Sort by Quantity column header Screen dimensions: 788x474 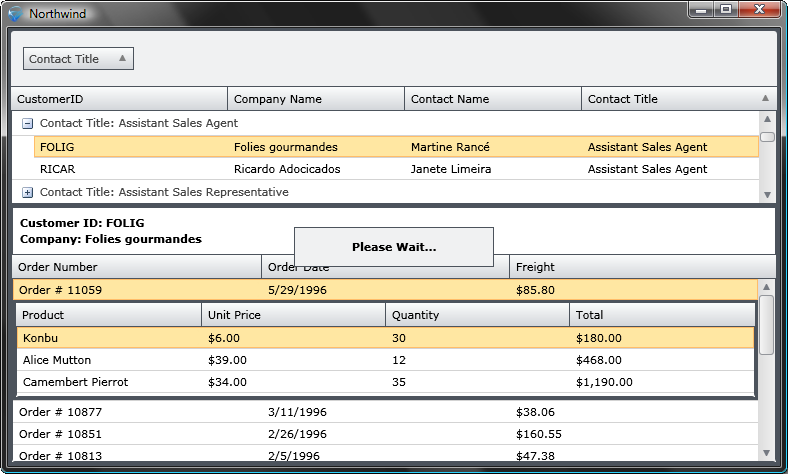pos(477,315)
